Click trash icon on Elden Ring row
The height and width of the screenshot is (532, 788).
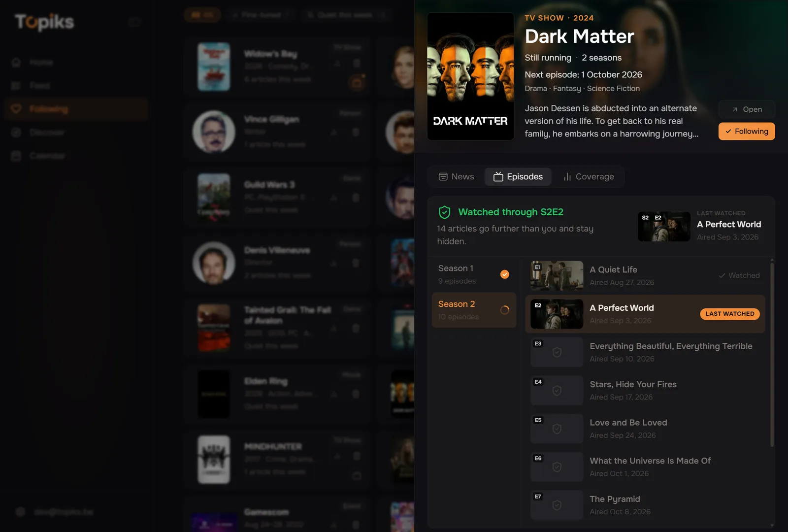tap(356, 394)
